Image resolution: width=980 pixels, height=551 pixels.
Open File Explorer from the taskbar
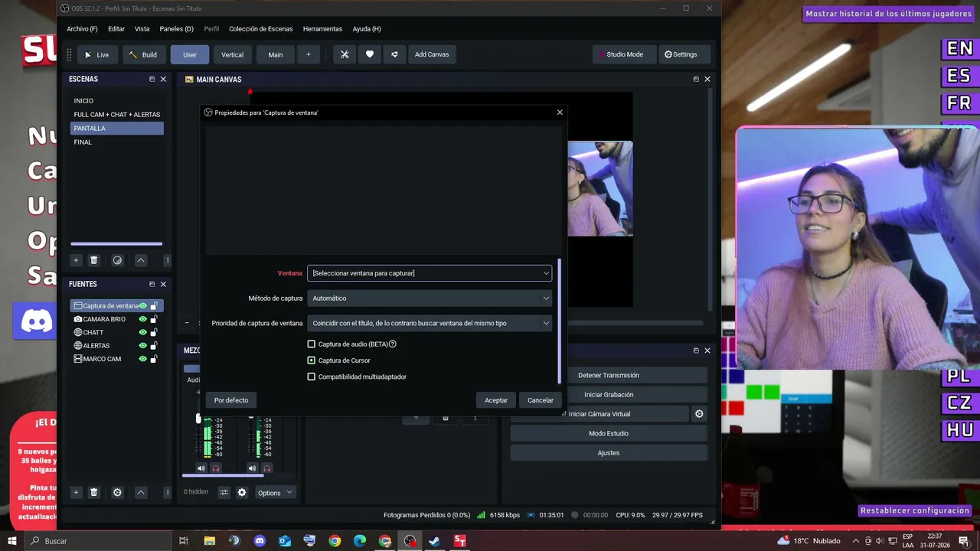coord(209,541)
